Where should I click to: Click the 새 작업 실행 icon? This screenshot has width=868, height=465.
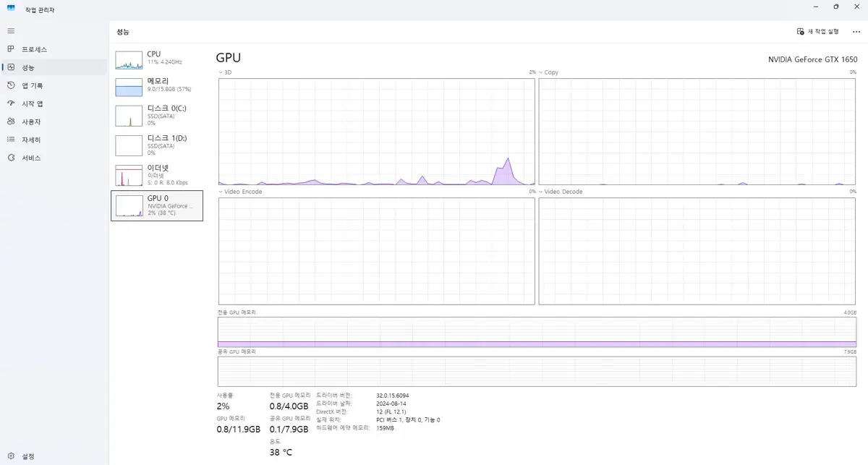click(800, 32)
